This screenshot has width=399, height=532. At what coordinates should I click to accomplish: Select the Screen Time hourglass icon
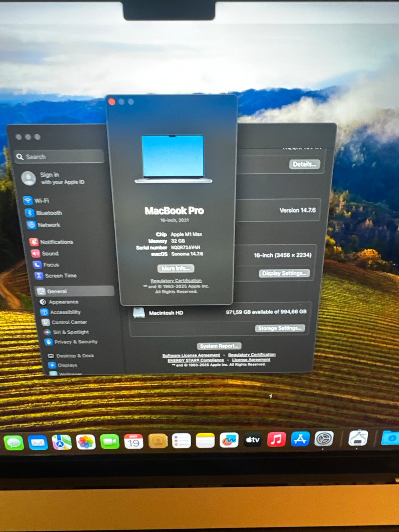39,276
